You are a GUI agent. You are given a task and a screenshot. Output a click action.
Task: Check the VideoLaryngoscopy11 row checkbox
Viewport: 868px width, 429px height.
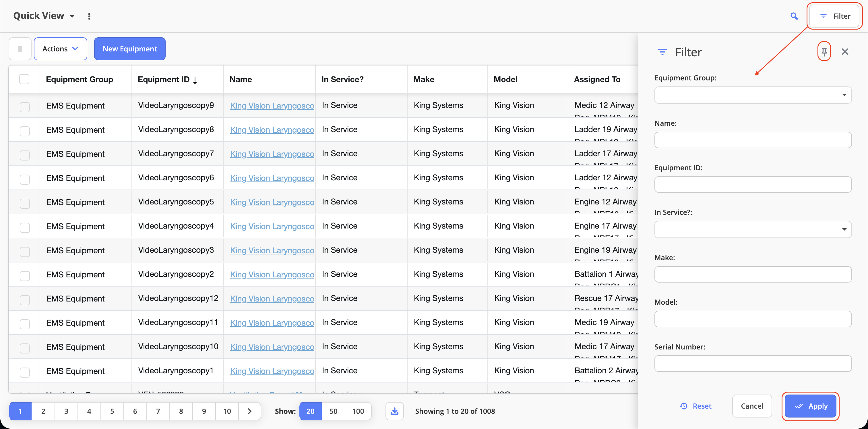tap(25, 324)
